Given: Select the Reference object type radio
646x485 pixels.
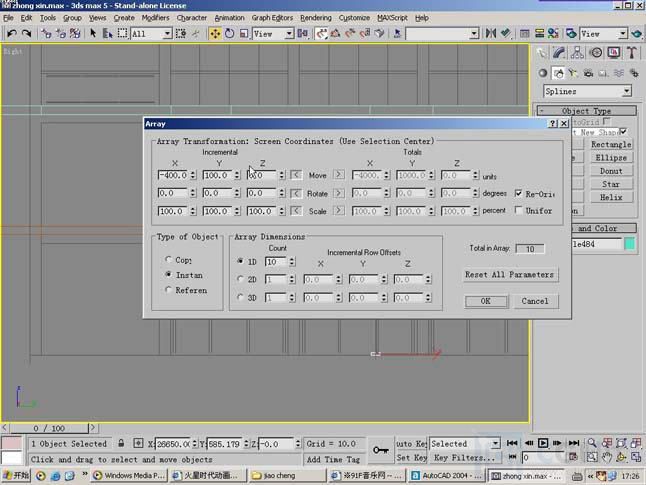Looking at the screenshot, I should tap(168, 290).
